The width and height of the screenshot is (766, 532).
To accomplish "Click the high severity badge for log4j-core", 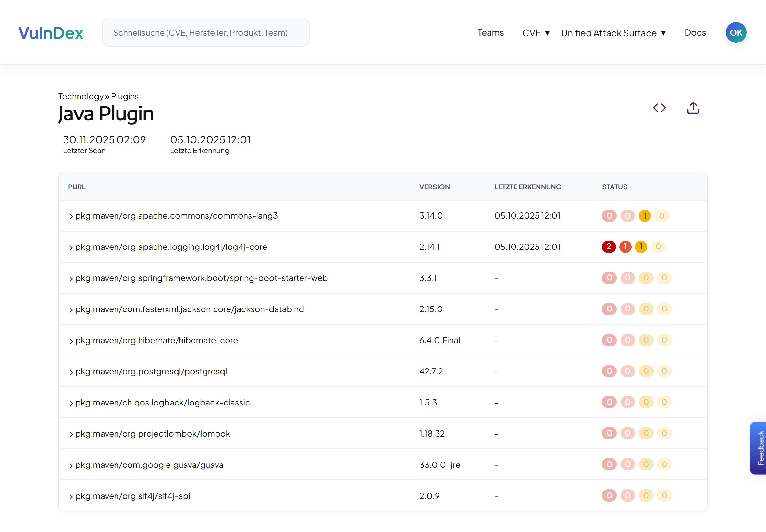I will [x=625, y=247].
